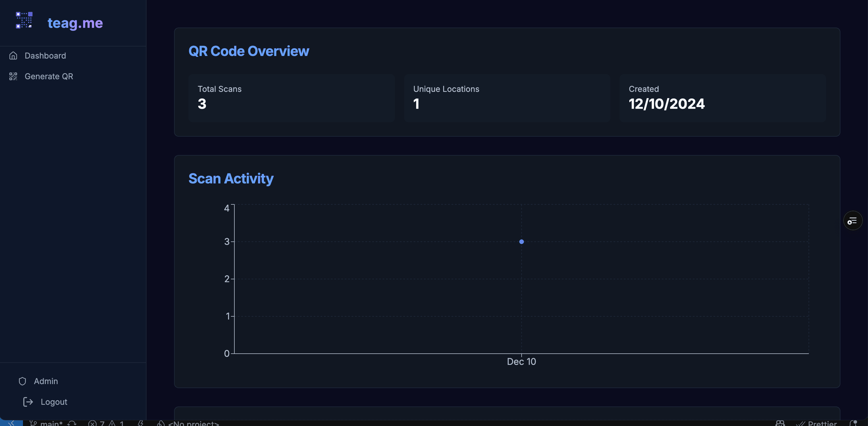Click the Admin shield icon
Screen dimensions: 868x426
[x=22, y=381]
